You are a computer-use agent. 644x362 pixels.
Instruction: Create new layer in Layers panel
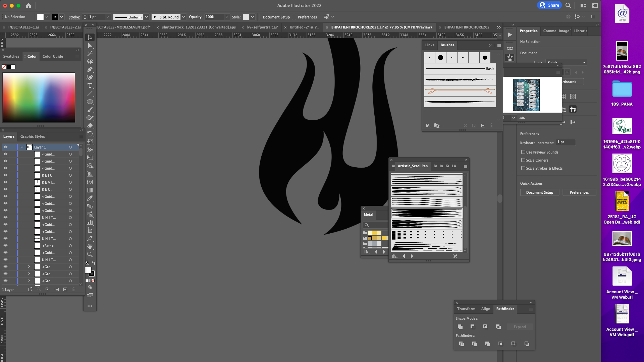pyautogui.click(x=65, y=289)
